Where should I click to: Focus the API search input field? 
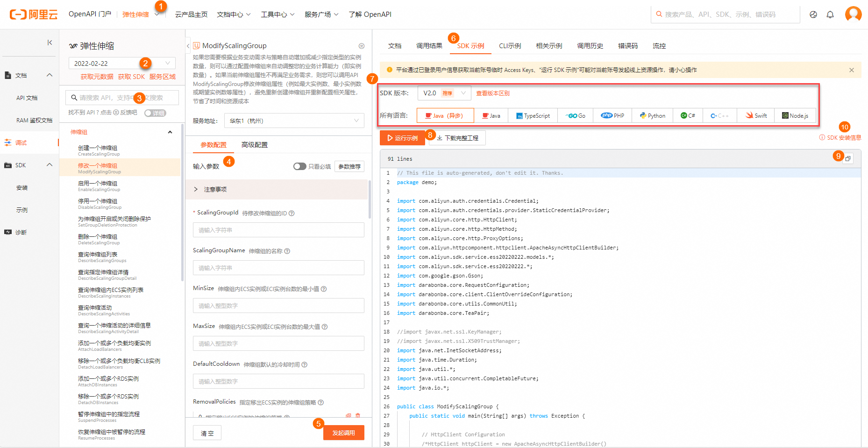[x=122, y=98]
